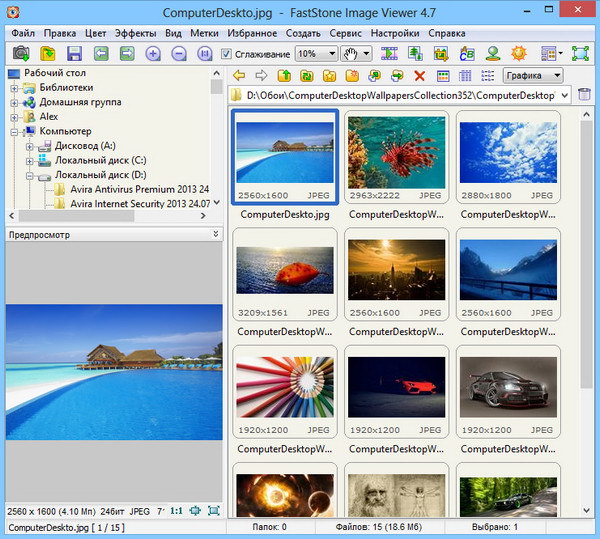The height and width of the screenshot is (539, 600).
Task: Click the Save floppy disk icon
Action: tap(74, 54)
